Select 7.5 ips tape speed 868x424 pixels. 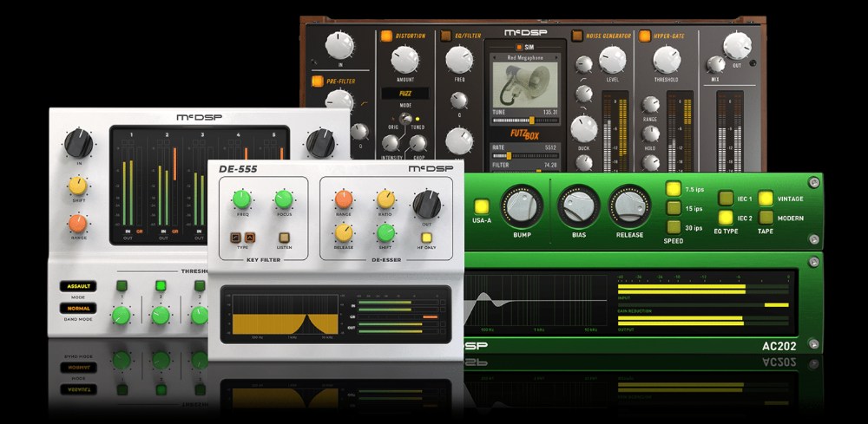(674, 189)
